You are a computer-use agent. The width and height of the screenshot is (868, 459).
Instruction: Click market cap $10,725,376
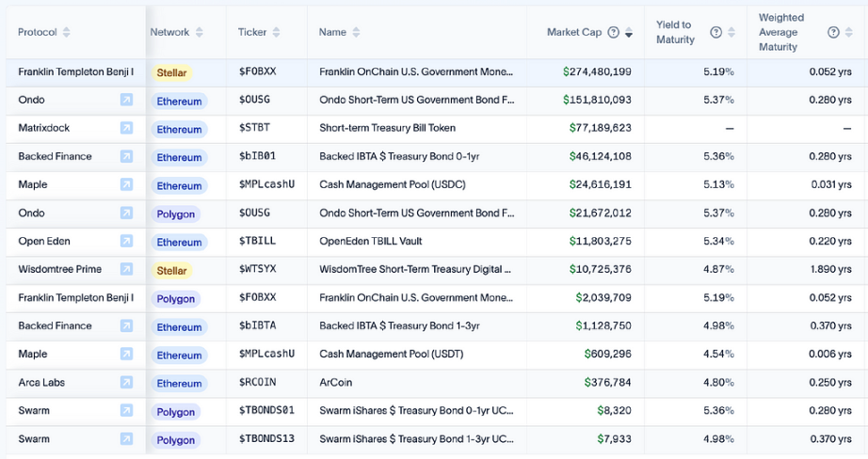click(x=600, y=269)
